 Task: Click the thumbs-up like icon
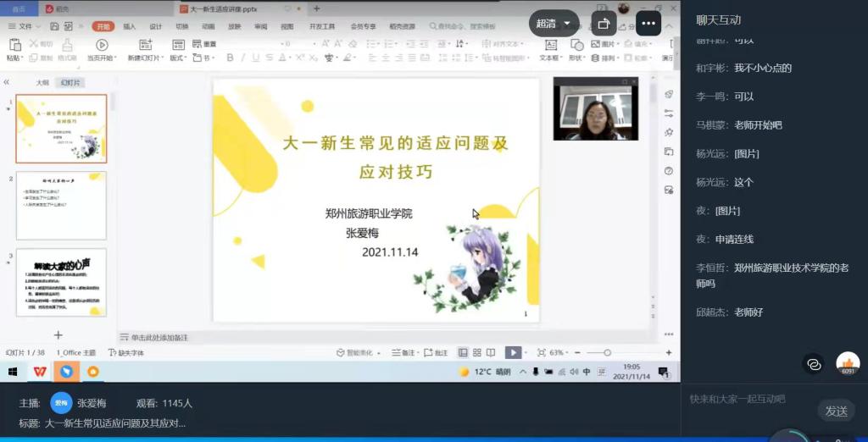point(847,363)
